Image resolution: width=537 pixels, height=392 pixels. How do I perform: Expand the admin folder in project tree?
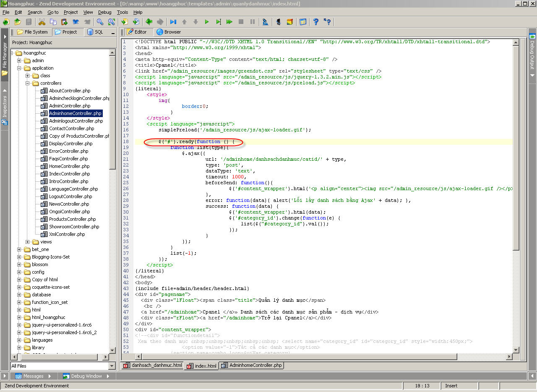19,60
